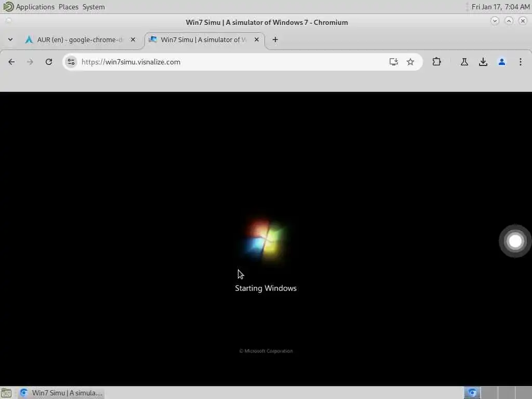Click the clock showing Fri Jan 17
532x399 pixels.
500,7
